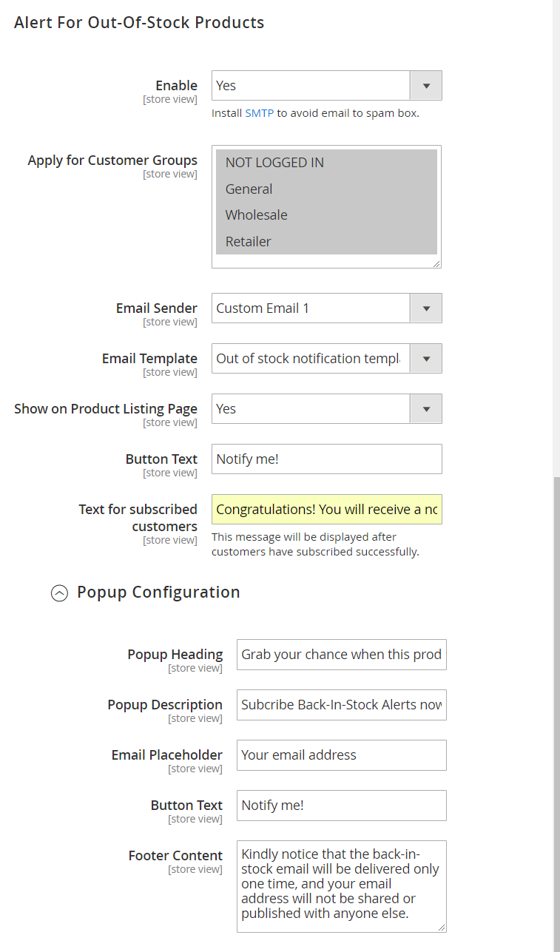
Task: Open the Email Sender dropdown
Action: coord(326,308)
